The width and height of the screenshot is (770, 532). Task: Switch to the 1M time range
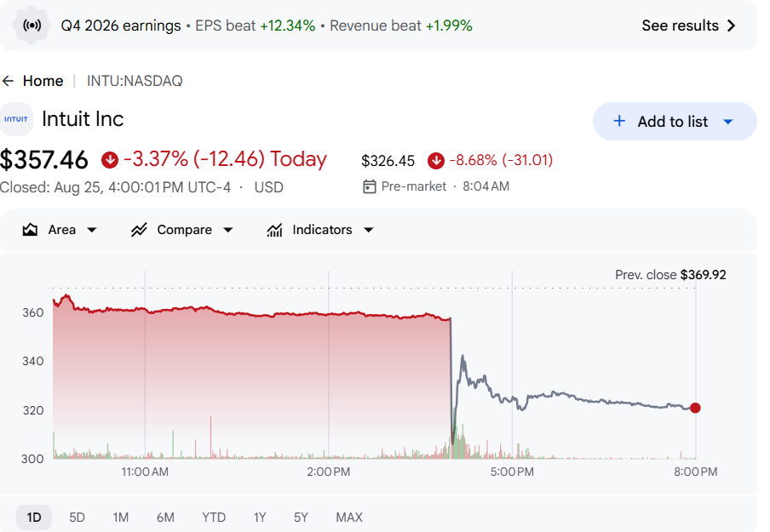[121, 518]
